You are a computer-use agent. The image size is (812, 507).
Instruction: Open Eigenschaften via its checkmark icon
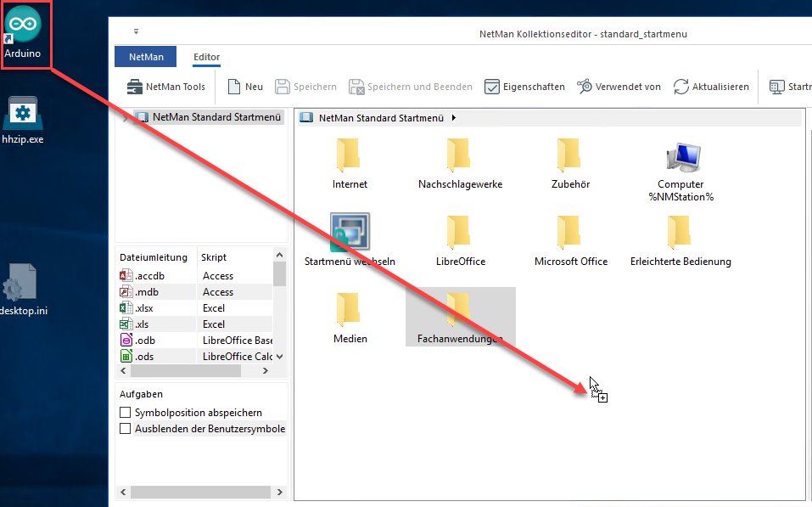[x=492, y=86]
